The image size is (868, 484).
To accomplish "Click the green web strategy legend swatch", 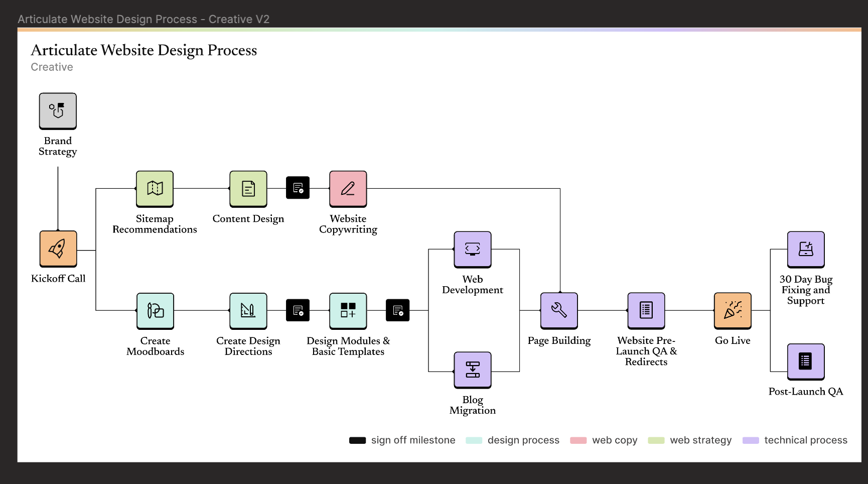I will (x=656, y=440).
